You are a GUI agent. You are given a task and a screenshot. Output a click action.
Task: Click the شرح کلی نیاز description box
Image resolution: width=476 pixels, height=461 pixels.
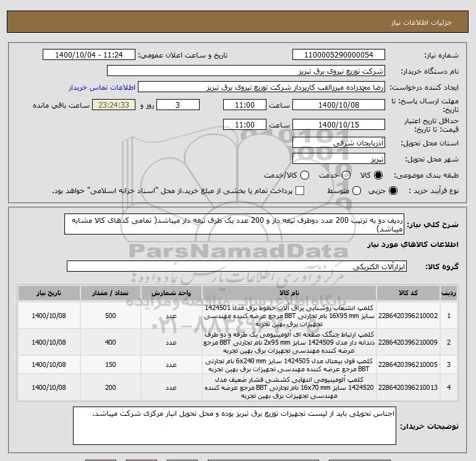[x=234, y=224]
